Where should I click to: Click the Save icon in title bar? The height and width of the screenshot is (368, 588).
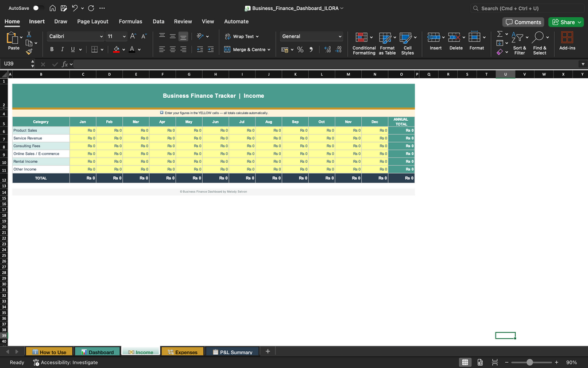click(x=64, y=8)
